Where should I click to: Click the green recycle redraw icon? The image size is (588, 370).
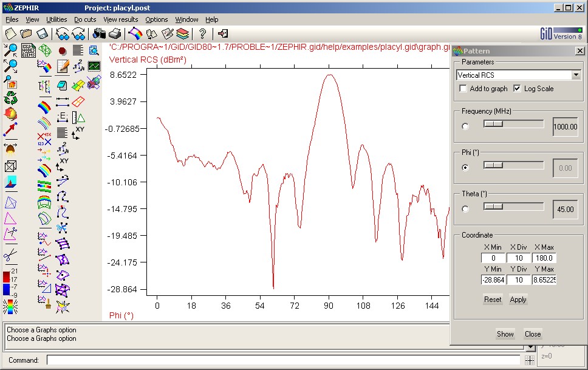tap(10, 98)
